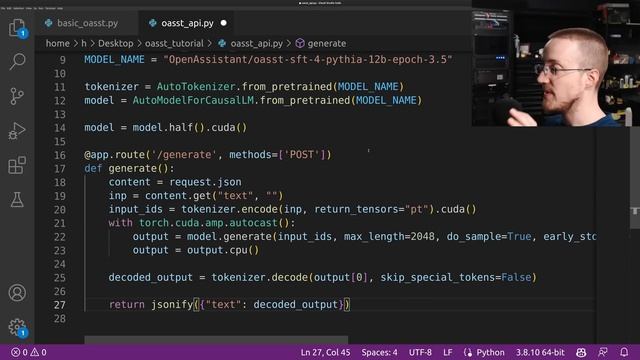Click 'content.get' on line 19

pos(178,196)
